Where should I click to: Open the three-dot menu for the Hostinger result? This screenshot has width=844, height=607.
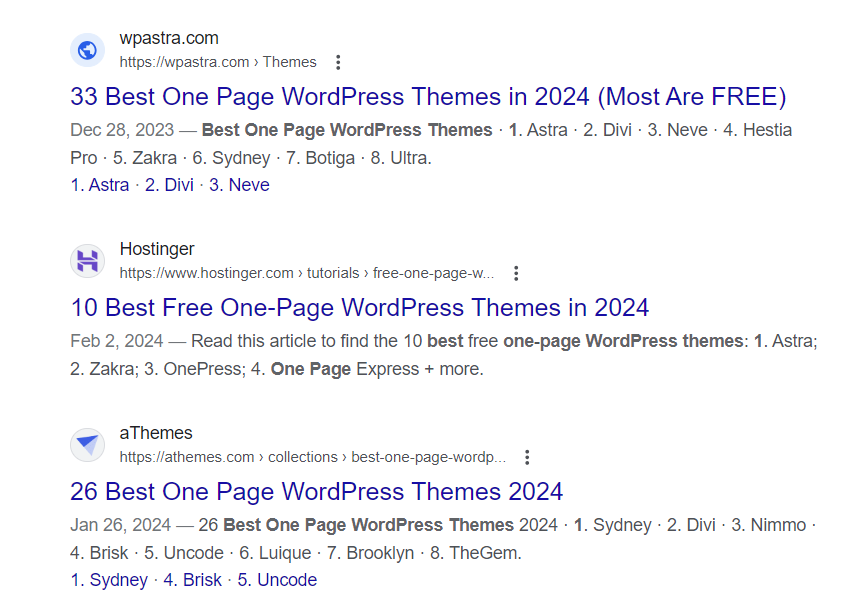(515, 272)
